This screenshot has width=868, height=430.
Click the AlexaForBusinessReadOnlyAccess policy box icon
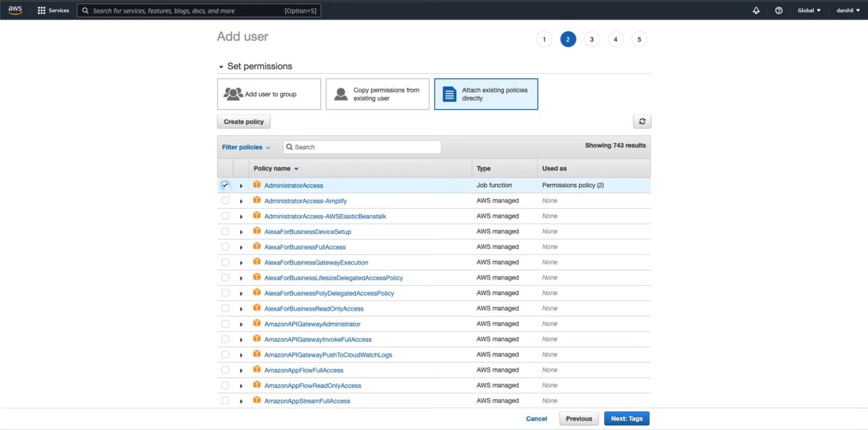point(257,308)
